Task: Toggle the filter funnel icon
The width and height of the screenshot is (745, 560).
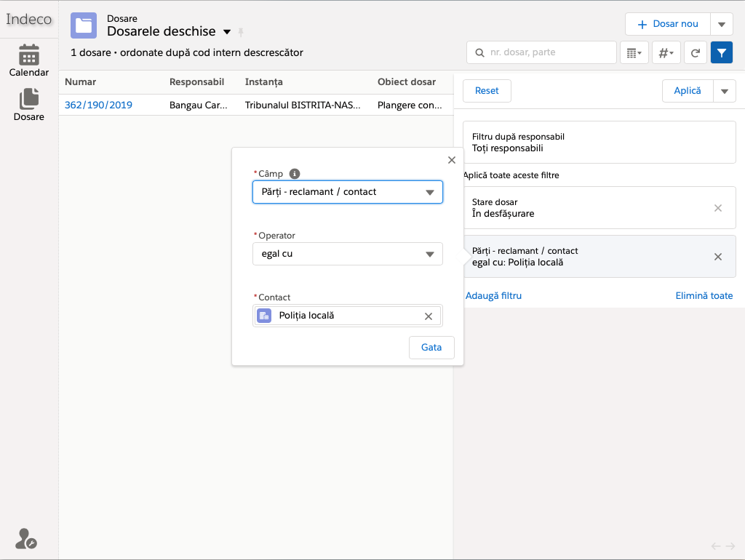Action: pyautogui.click(x=721, y=52)
